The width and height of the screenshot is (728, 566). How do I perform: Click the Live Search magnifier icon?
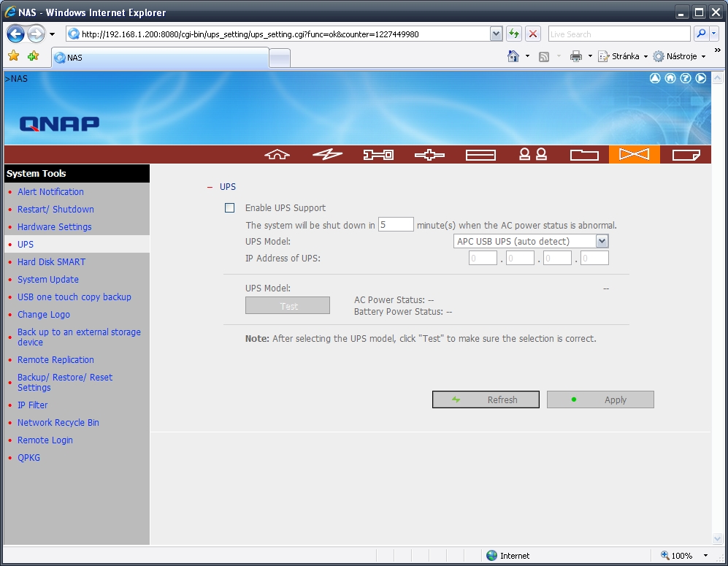tap(701, 34)
